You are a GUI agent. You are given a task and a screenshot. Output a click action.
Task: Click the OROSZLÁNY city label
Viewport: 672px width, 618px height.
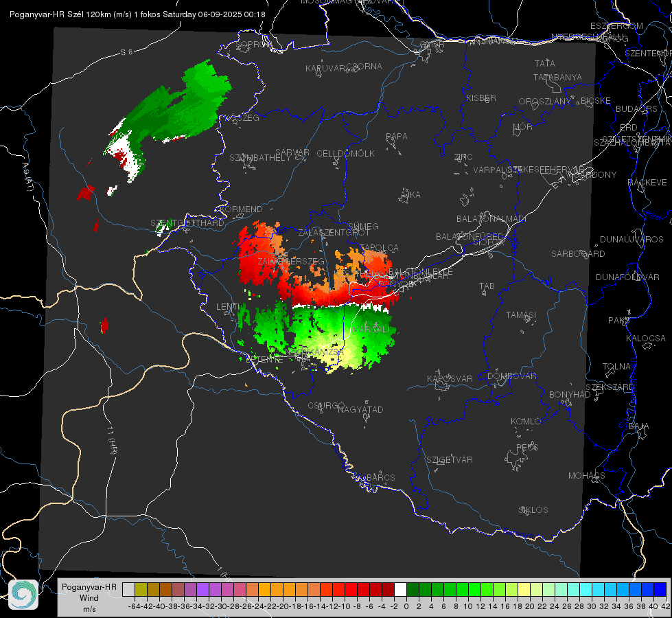(x=545, y=102)
